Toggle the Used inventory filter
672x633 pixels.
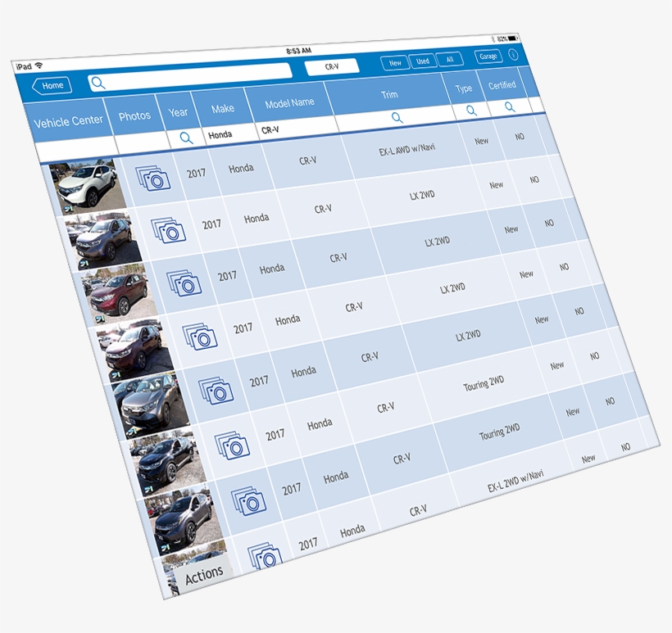click(424, 60)
